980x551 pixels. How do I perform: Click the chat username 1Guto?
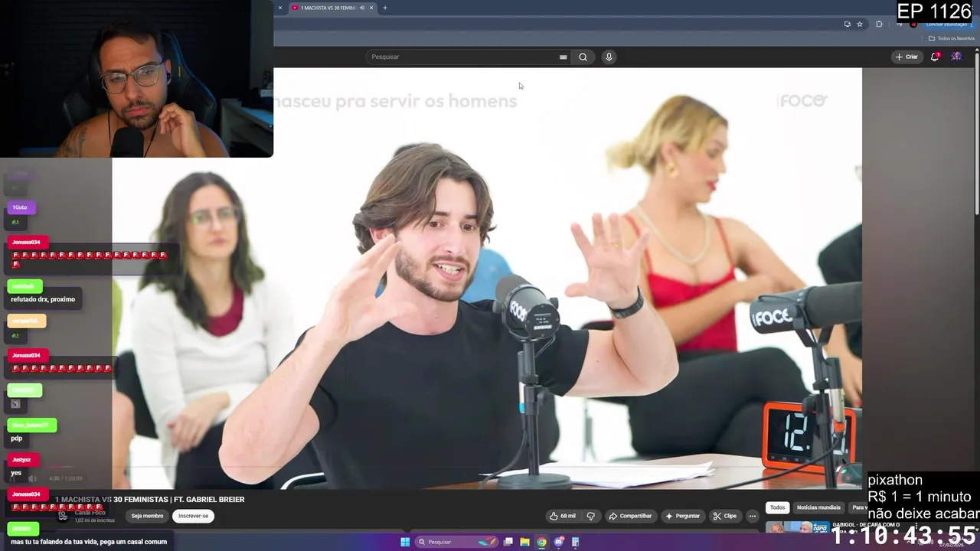point(20,207)
